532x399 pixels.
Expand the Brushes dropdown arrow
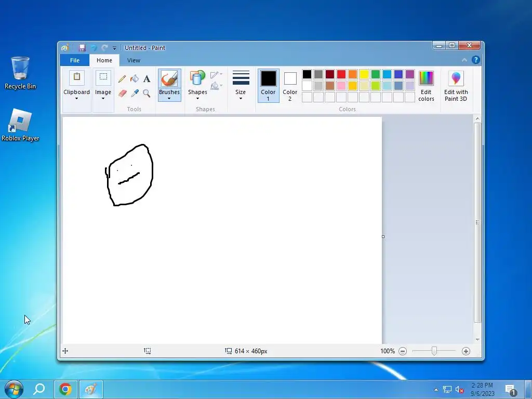tap(169, 99)
